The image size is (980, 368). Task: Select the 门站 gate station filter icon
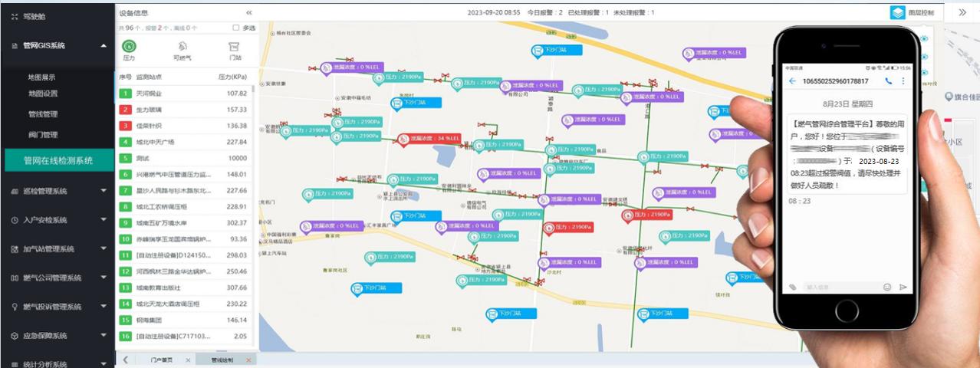point(235,47)
